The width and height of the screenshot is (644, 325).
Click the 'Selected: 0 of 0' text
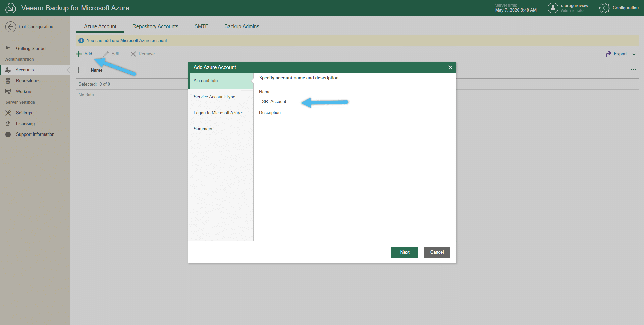click(94, 84)
